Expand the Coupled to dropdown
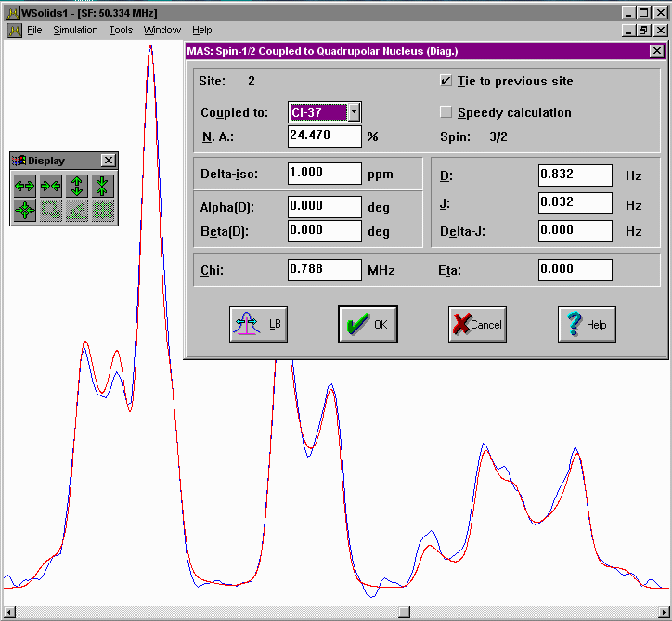 click(354, 112)
